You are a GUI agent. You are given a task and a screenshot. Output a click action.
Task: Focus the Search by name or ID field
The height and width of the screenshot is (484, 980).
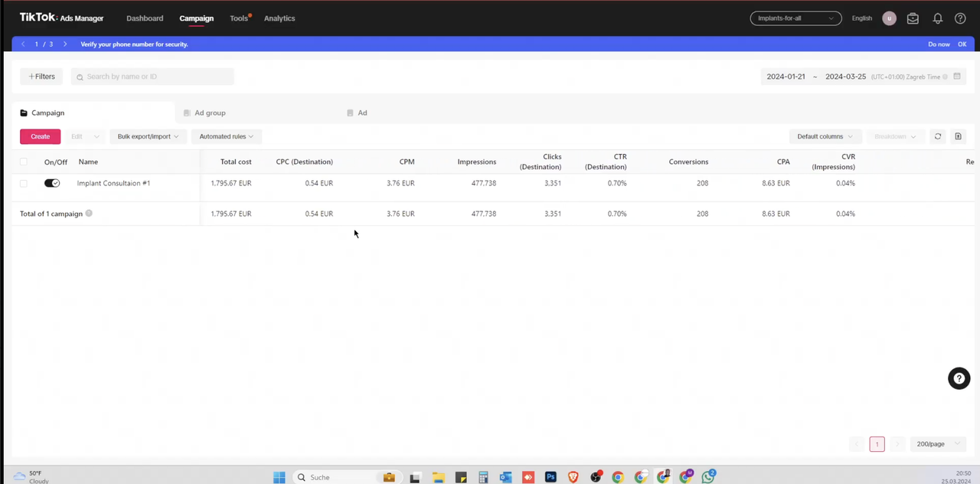153,77
